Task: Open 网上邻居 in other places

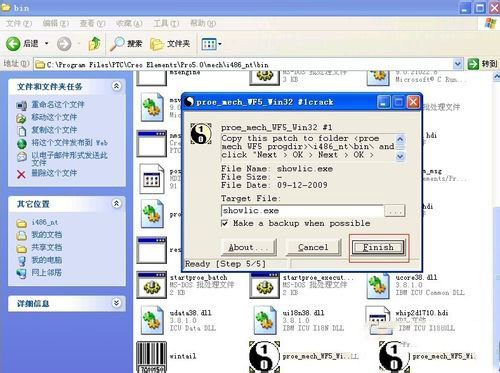Action: (x=47, y=272)
